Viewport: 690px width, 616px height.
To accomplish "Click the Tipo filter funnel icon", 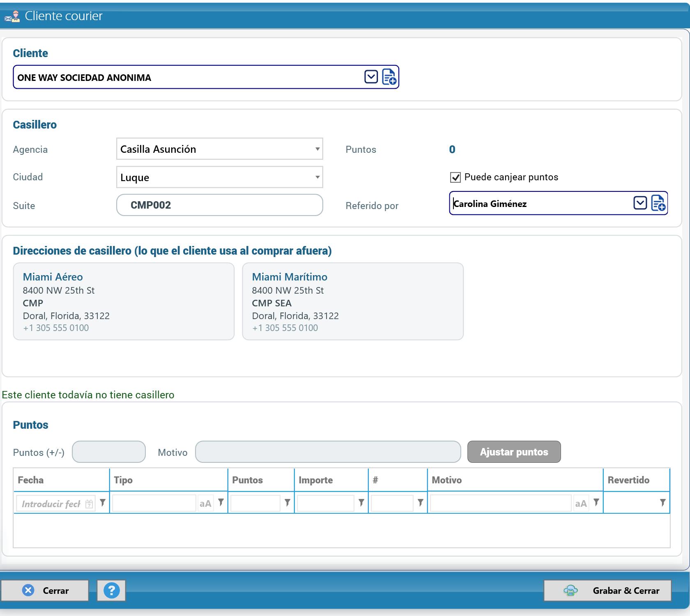I will (221, 502).
